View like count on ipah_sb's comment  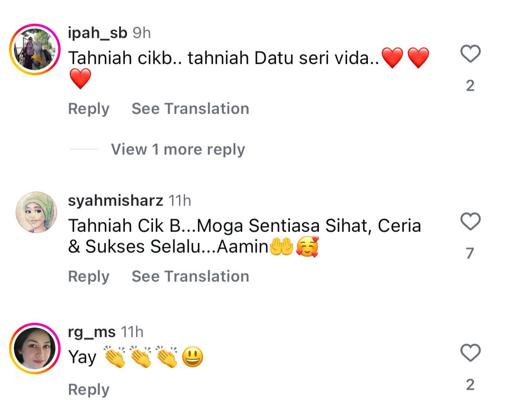pos(470,86)
